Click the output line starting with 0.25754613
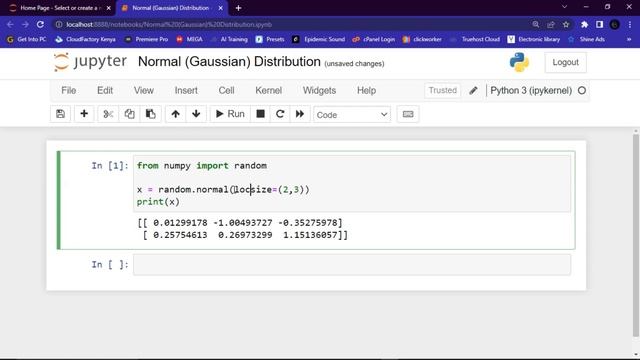Screen dimensions: 640x360 245,235
